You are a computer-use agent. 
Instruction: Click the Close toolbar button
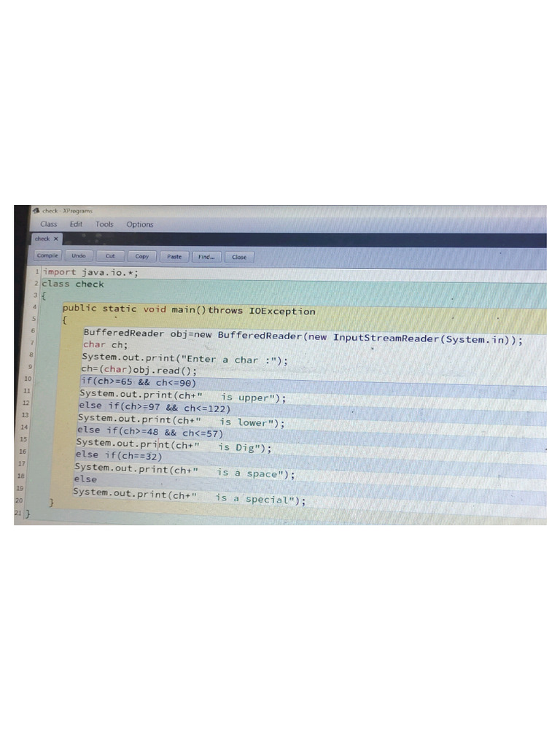click(239, 257)
